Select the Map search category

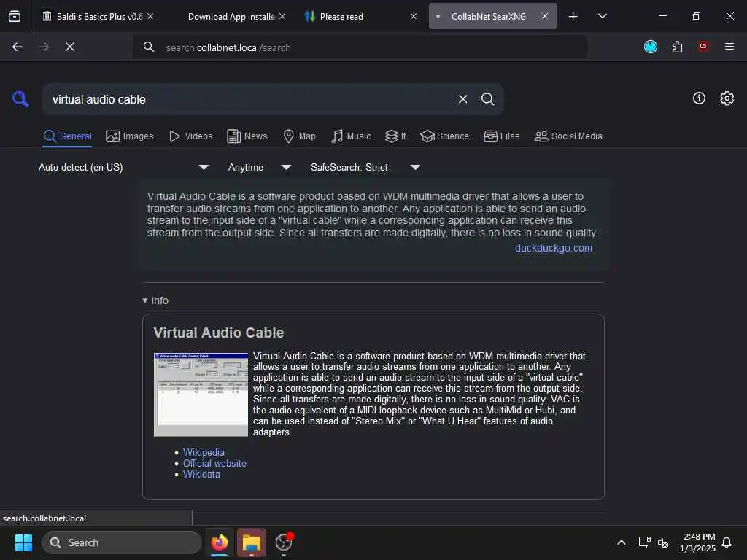pos(300,136)
